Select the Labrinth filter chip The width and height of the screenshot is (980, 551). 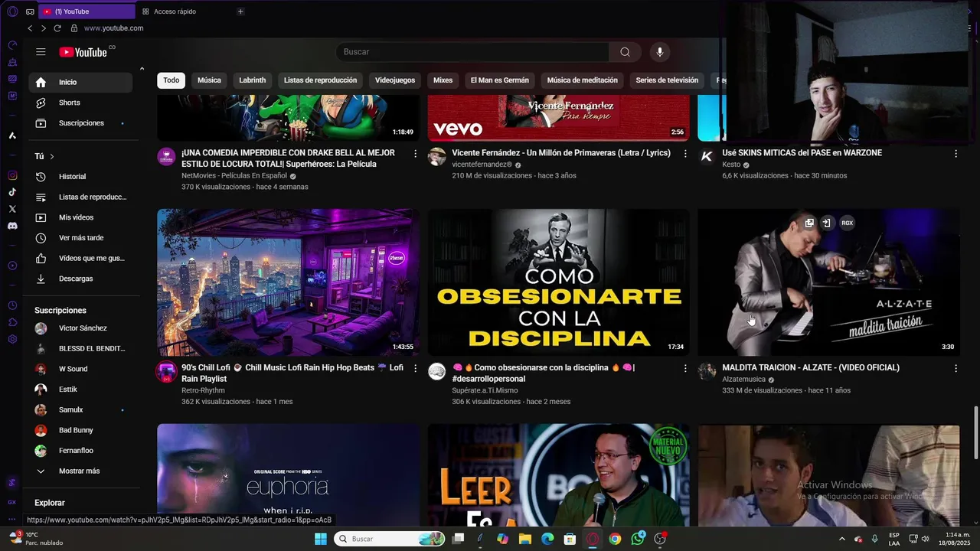252,80
